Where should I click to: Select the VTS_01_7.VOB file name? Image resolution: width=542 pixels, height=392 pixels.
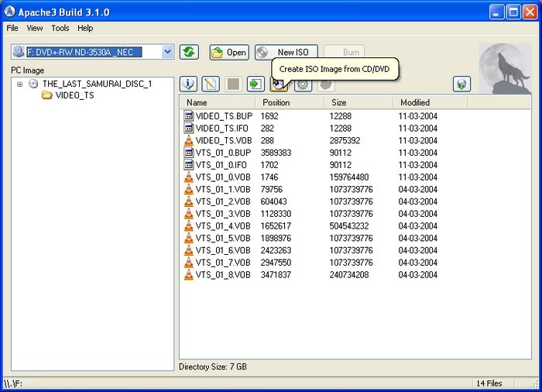click(x=223, y=263)
